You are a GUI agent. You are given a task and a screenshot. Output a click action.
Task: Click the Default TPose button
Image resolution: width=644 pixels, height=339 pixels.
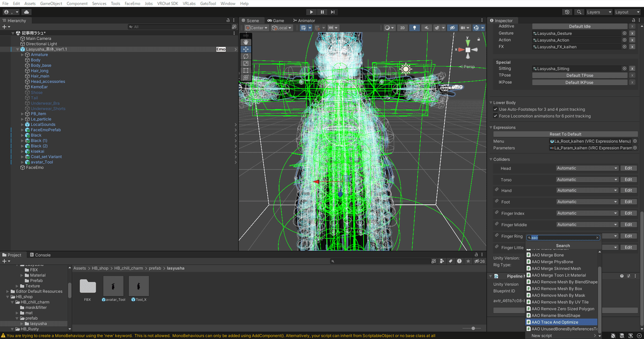tap(580, 76)
